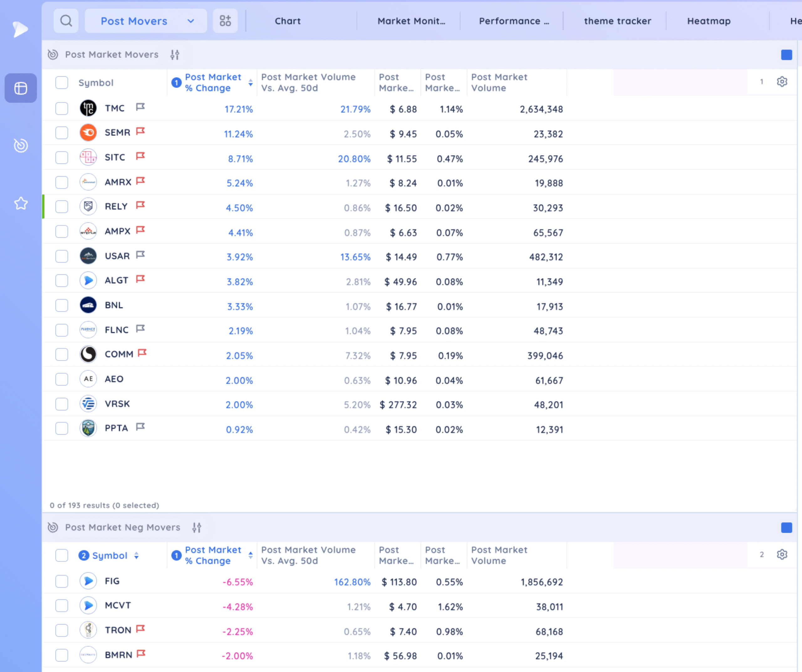Select the FIG row checkbox
Screen dimensions: 802x672
[x=61, y=581]
